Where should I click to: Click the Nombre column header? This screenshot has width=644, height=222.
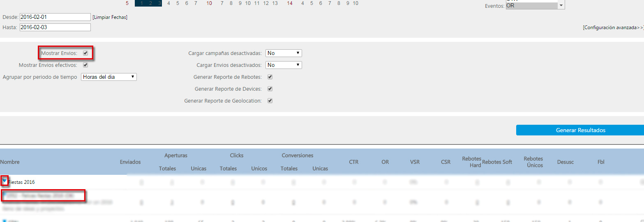tap(10, 162)
